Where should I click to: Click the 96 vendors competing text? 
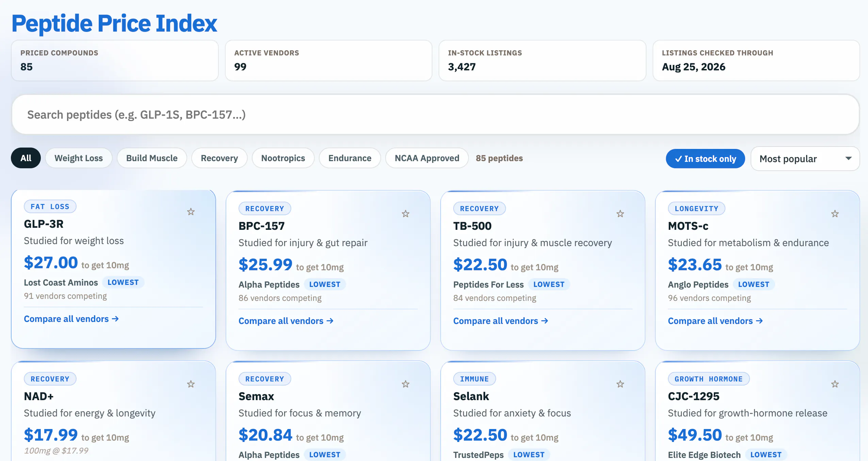[x=709, y=298]
